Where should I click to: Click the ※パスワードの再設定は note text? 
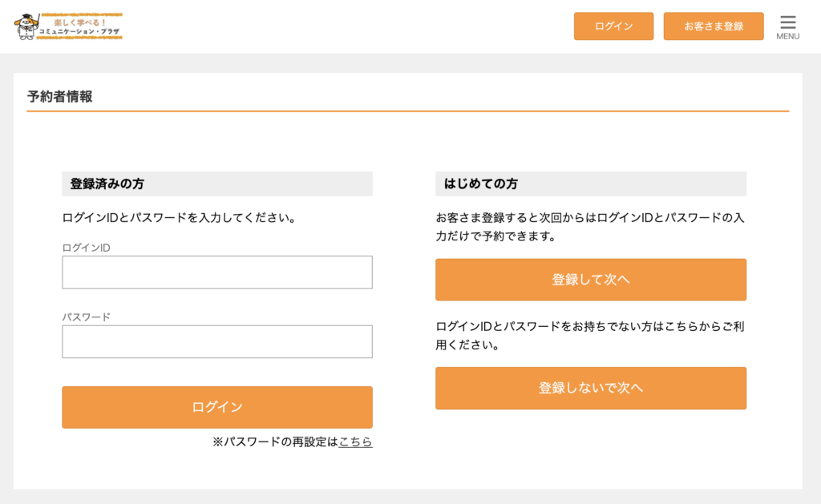[275, 442]
